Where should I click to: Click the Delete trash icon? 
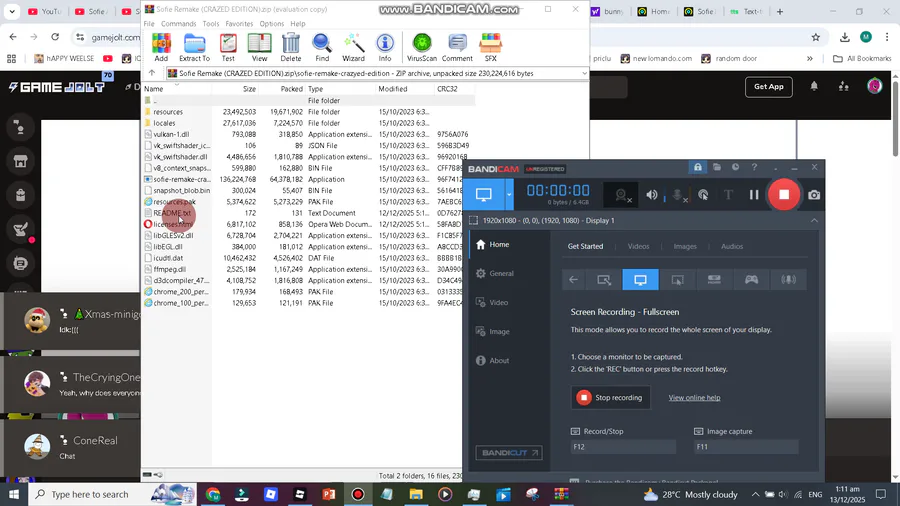click(291, 47)
